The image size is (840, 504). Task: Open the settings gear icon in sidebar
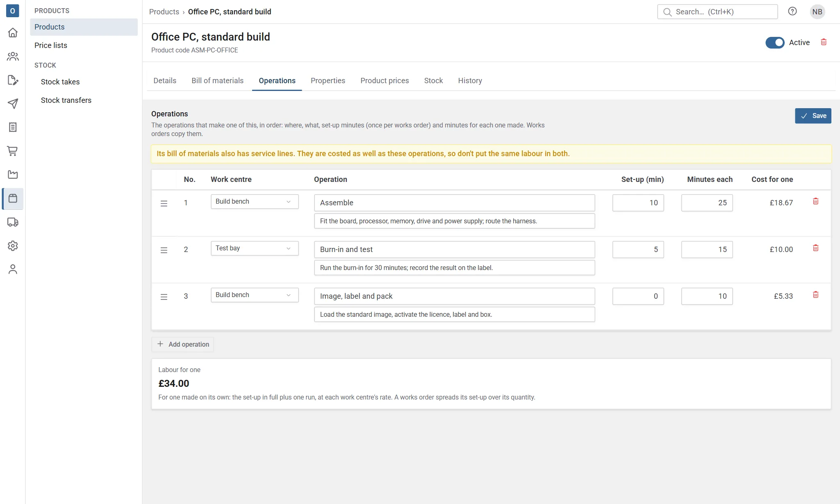13,246
